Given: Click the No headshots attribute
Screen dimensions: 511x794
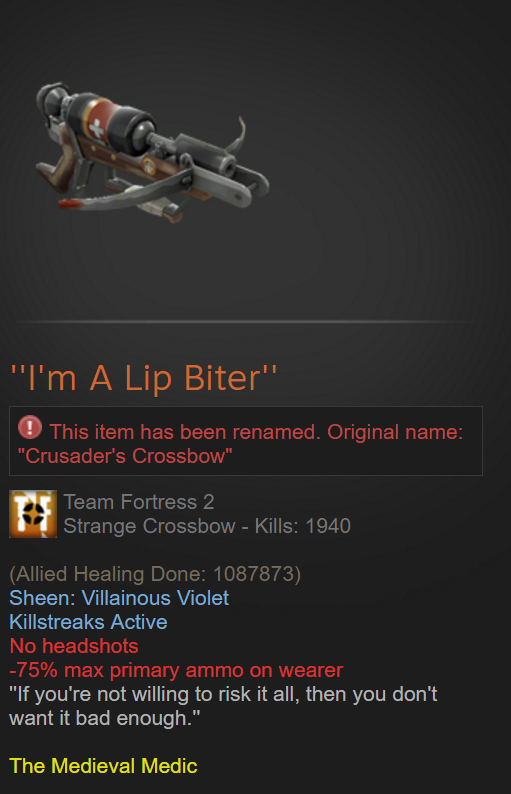Looking at the screenshot, I should 74,646.
